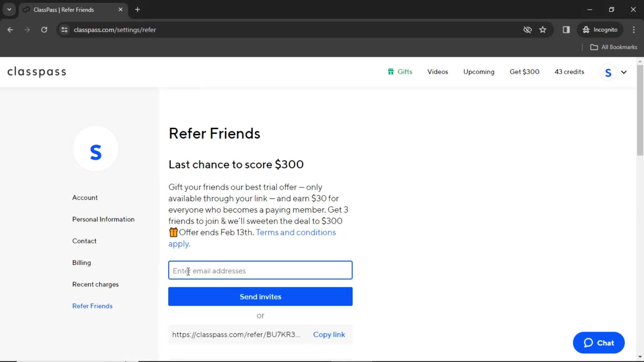Viewport: 644px width, 362px height.
Task: Click the ClassPass home logo
Action: pyautogui.click(x=37, y=72)
